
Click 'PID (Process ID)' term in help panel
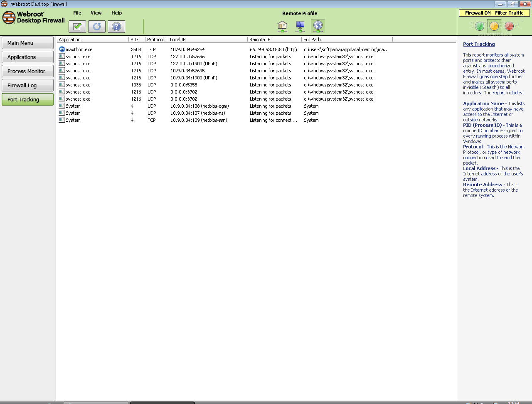pyautogui.click(x=483, y=125)
